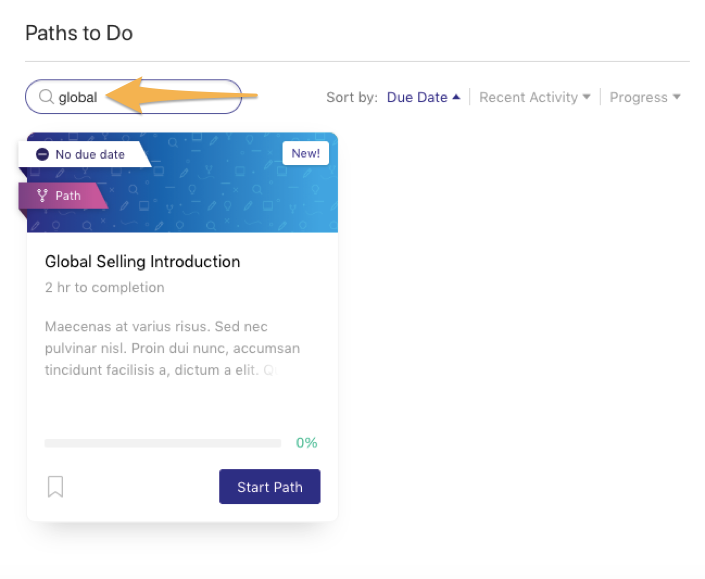Click the path progress bar
The width and height of the screenshot is (705, 579).
pos(163,443)
